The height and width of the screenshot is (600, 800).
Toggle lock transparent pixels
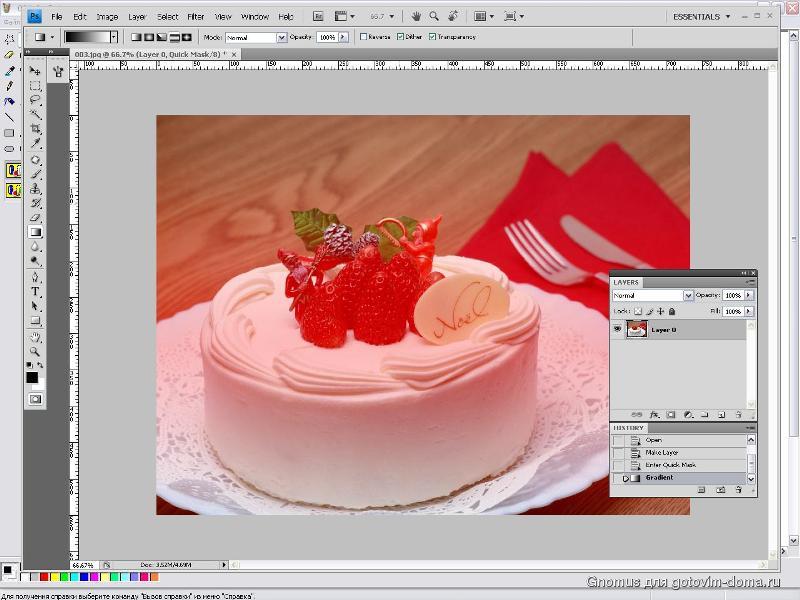tap(638, 311)
